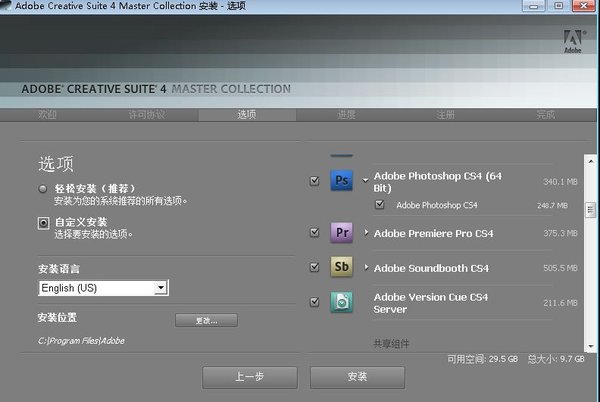Uncheck Adobe Version Cue CS4 Server checkbox

click(314, 302)
